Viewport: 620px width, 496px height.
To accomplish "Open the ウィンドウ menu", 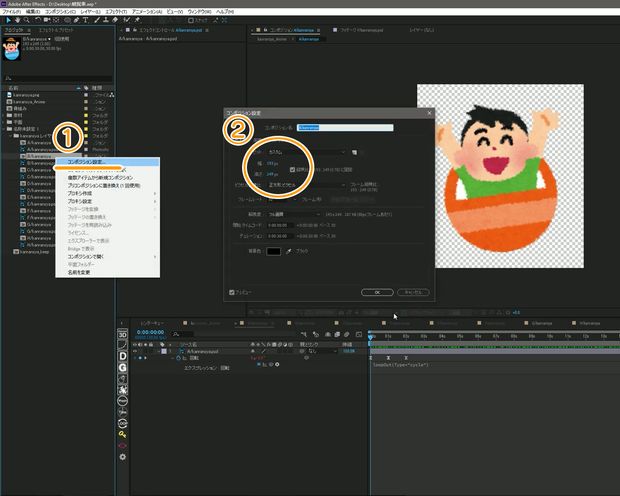I will [x=199, y=12].
